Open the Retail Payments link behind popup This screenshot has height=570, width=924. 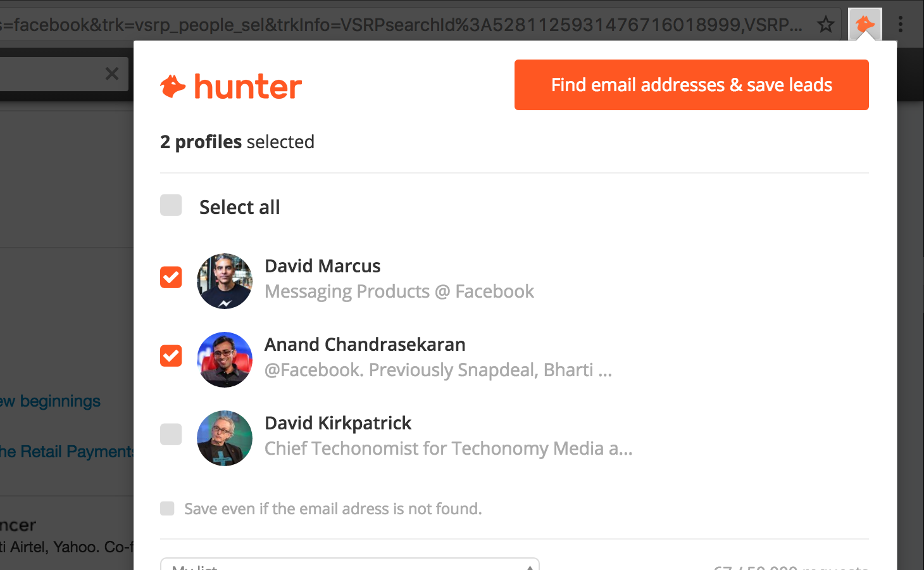(x=66, y=452)
